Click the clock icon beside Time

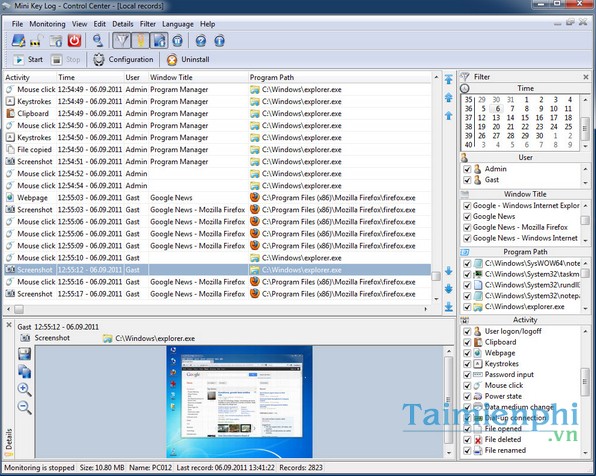click(464, 88)
